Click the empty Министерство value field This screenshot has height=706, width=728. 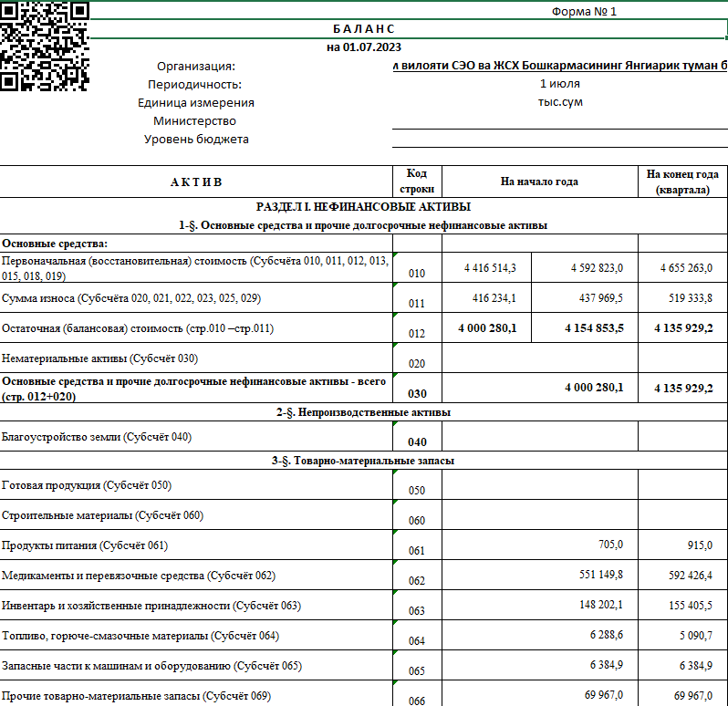click(560, 120)
